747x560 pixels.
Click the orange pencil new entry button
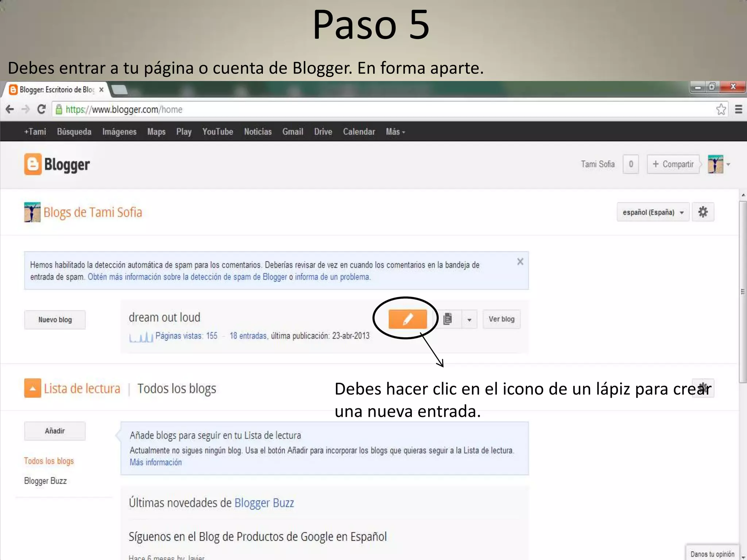click(407, 319)
